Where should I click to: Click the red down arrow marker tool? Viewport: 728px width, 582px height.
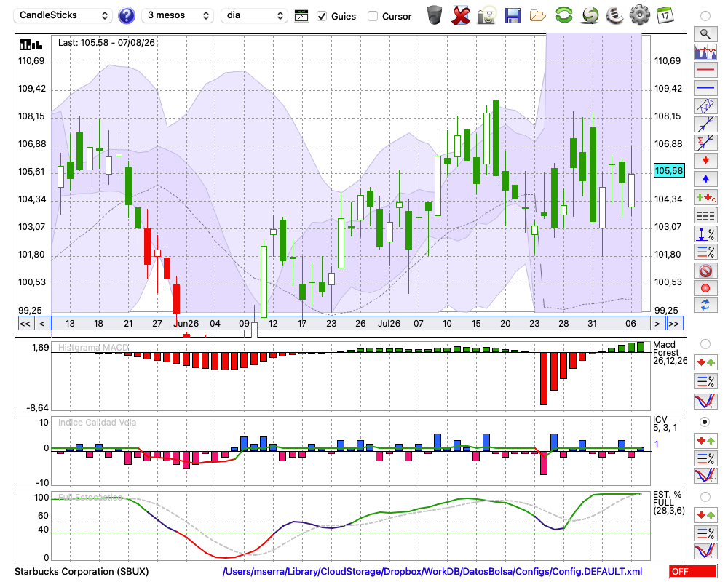click(705, 161)
